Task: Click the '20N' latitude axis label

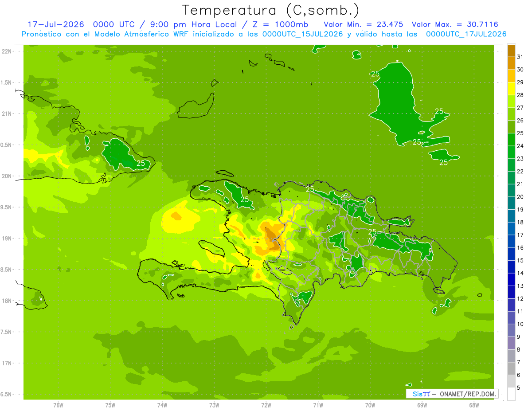Action: click(7, 176)
